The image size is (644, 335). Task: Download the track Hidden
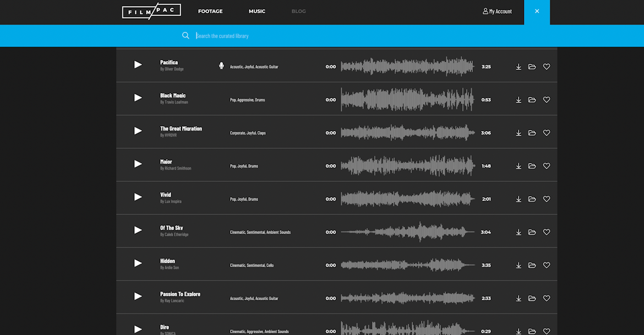(x=518, y=265)
